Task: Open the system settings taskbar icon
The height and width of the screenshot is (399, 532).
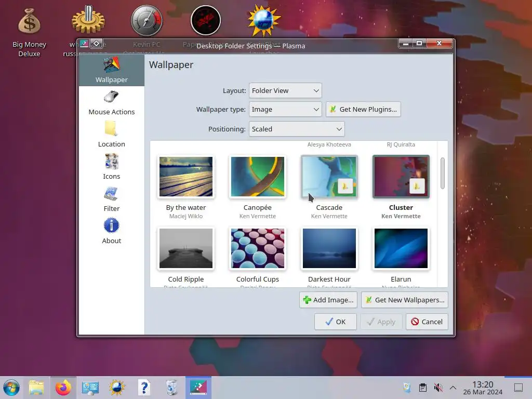Action: (90, 388)
